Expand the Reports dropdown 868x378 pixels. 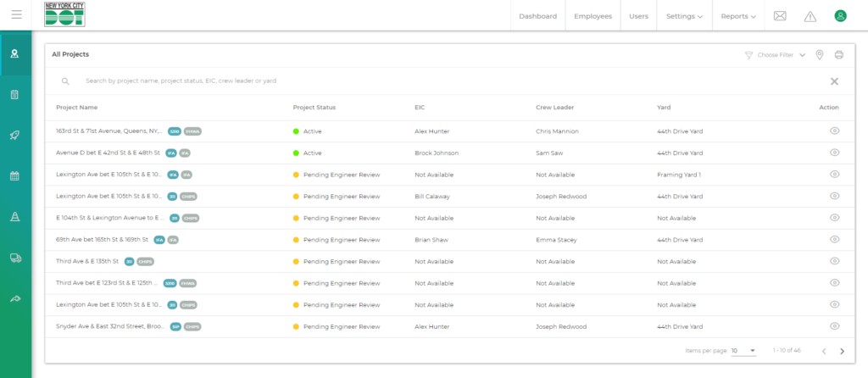[x=738, y=16]
